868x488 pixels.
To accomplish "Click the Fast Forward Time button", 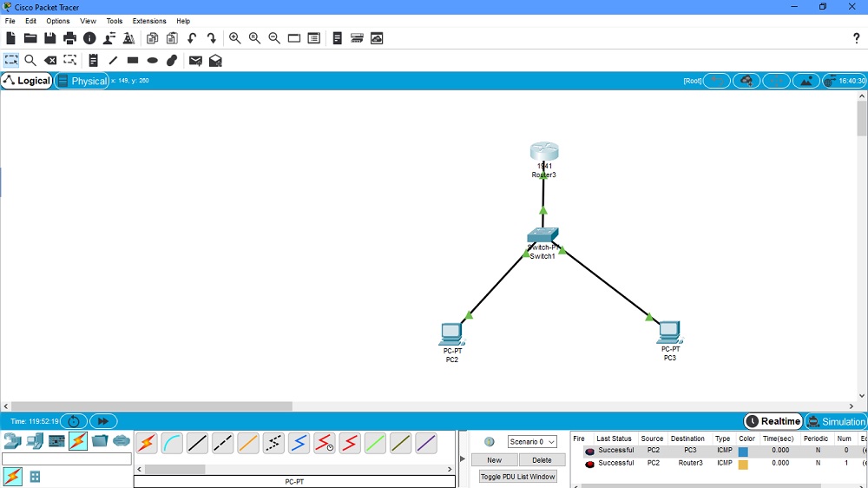I will click(x=102, y=421).
